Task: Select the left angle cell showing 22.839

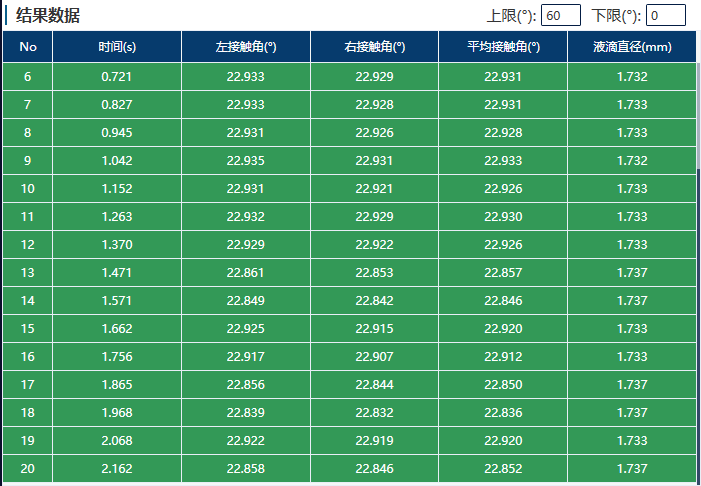Action: point(246,413)
